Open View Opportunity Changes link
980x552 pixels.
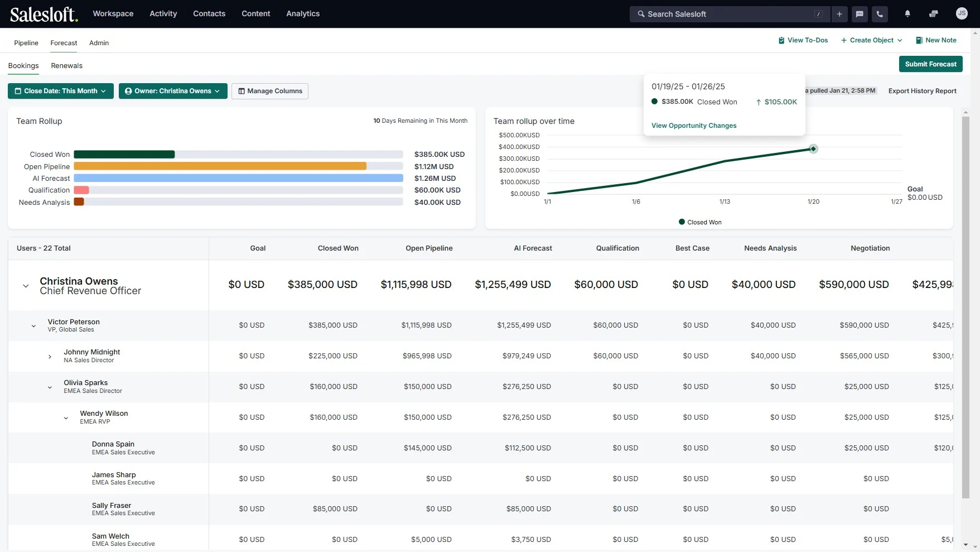694,126
